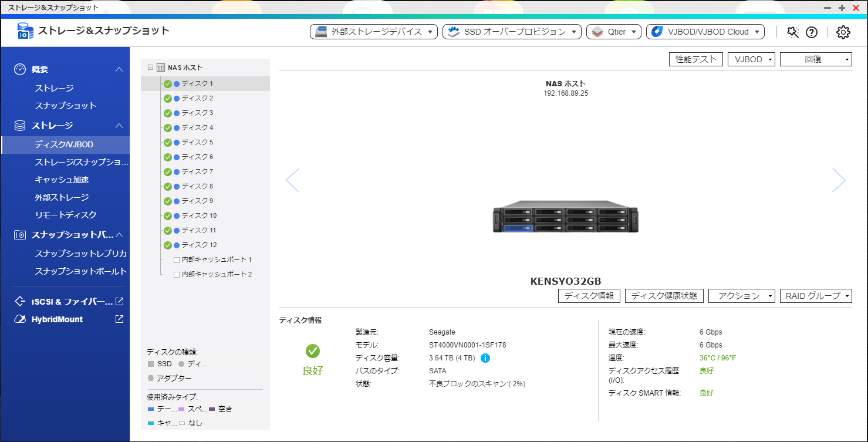Show previous enclosure with left arrow

pos(292,180)
